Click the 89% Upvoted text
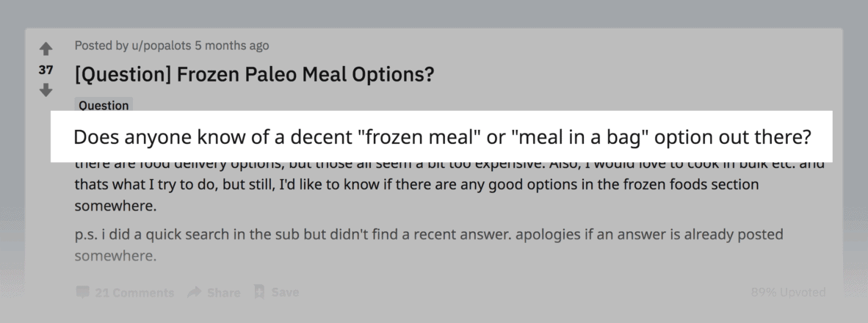 pyautogui.click(x=788, y=292)
